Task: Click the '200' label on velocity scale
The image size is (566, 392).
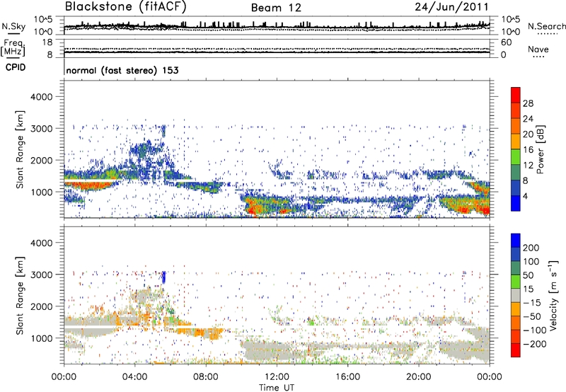Action: 531,248
